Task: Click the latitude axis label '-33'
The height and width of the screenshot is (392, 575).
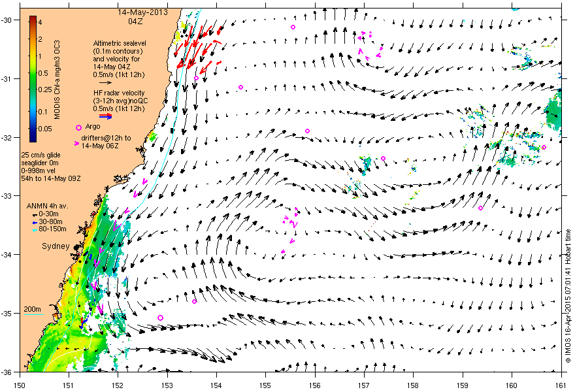Action: point(5,196)
